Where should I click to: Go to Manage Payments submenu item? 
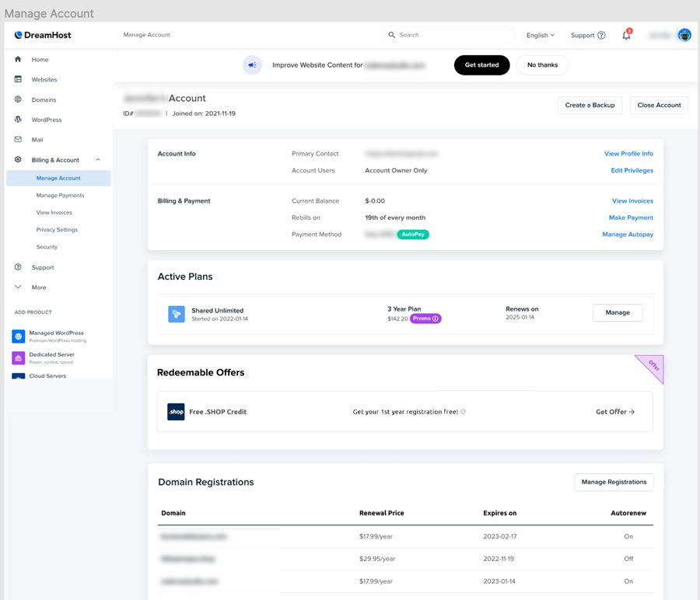tap(60, 196)
